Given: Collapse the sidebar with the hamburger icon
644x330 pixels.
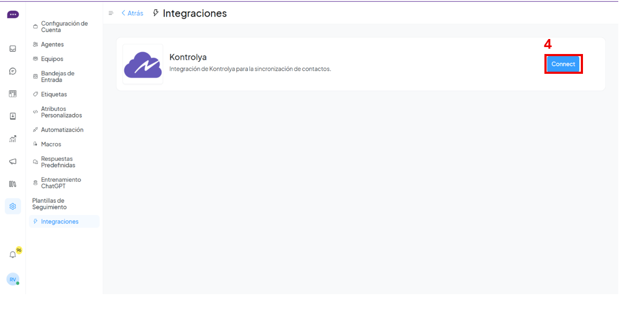Looking at the screenshot, I should [111, 13].
